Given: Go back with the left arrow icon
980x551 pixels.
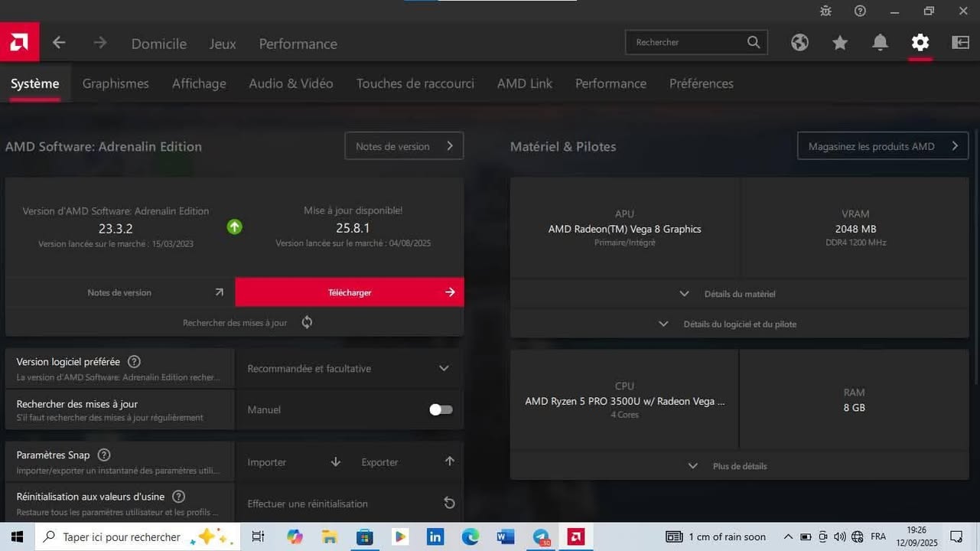Looking at the screenshot, I should (x=59, y=43).
